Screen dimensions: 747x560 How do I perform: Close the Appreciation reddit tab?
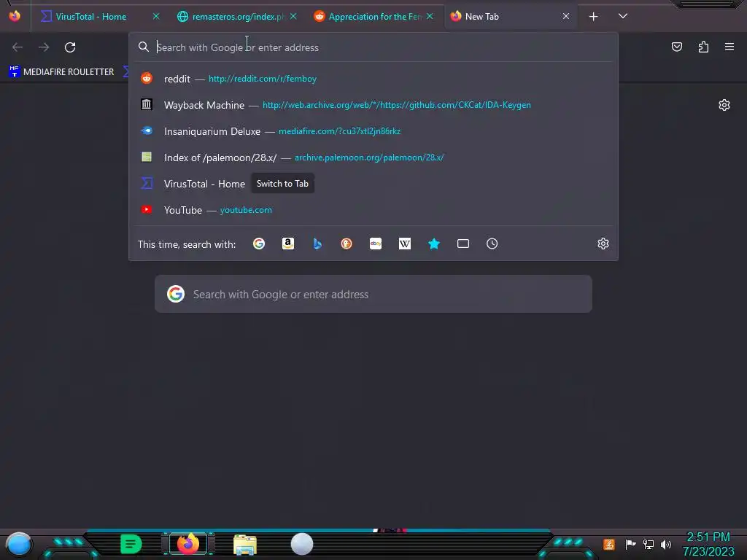click(x=430, y=16)
